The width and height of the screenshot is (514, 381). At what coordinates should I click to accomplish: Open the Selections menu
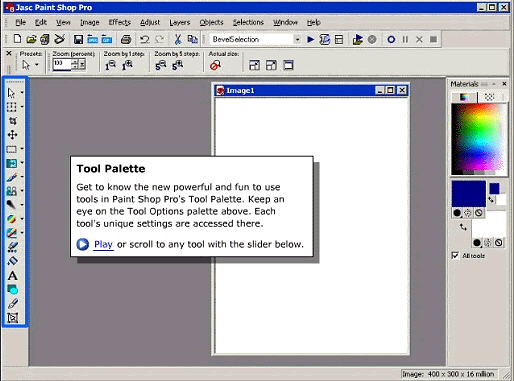click(x=248, y=22)
